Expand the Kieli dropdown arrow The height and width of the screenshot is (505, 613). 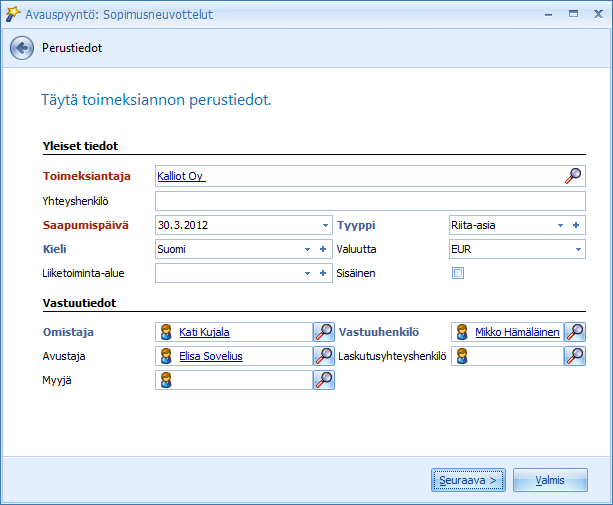[x=308, y=249]
